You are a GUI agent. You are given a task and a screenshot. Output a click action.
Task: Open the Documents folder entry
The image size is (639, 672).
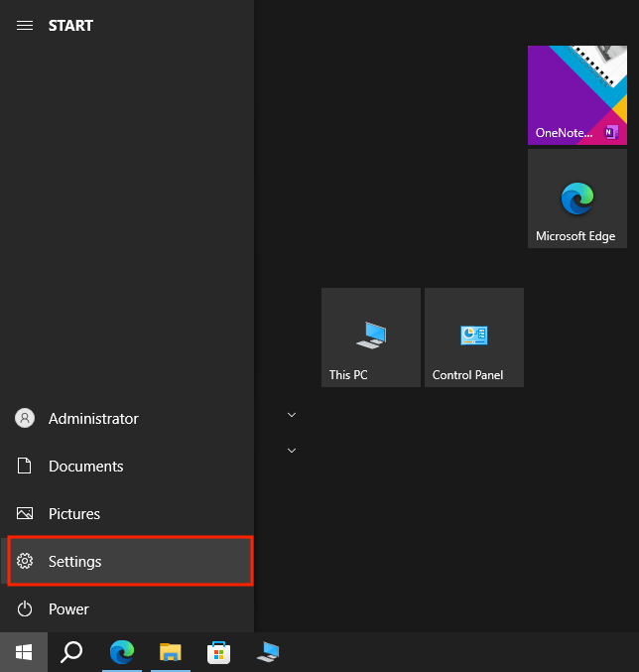[x=127, y=466]
